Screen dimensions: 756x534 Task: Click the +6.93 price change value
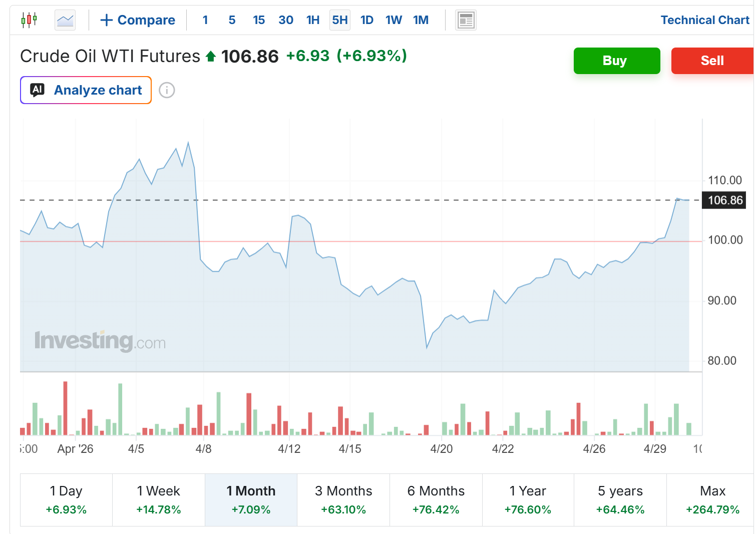click(308, 56)
